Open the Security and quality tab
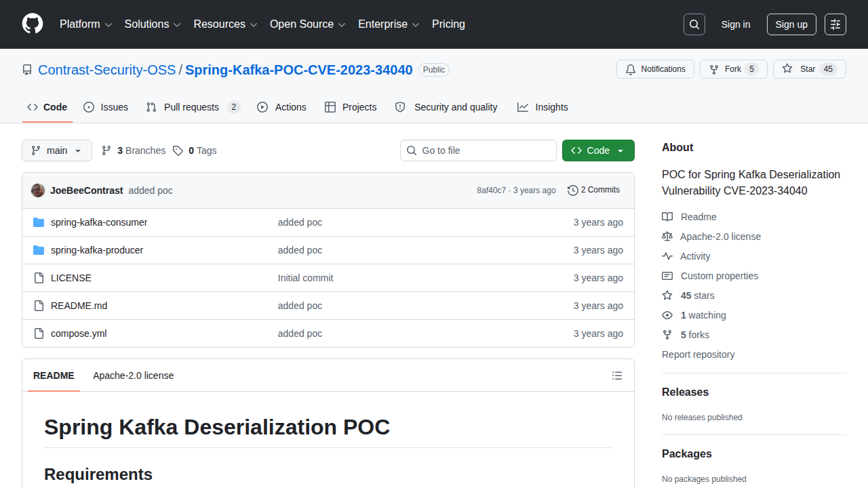The image size is (868, 488). point(446,107)
